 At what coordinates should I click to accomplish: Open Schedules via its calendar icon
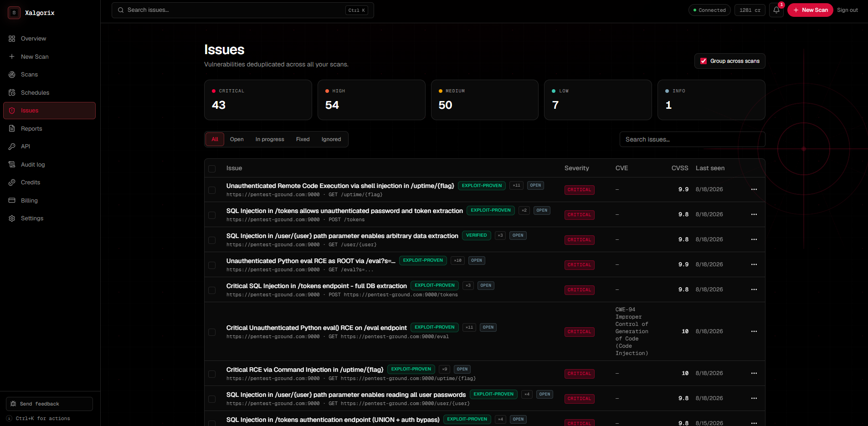pyautogui.click(x=12, y=92)
